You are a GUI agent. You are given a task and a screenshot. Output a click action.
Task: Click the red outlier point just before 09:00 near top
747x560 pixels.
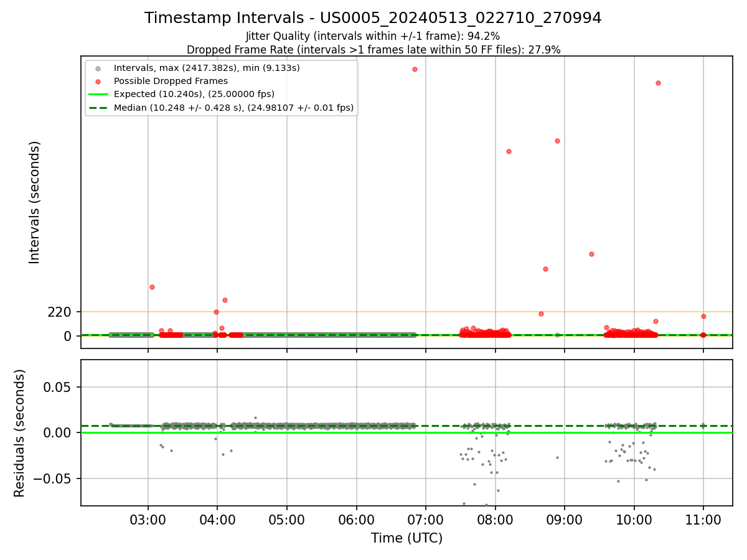tap(557, 141)
